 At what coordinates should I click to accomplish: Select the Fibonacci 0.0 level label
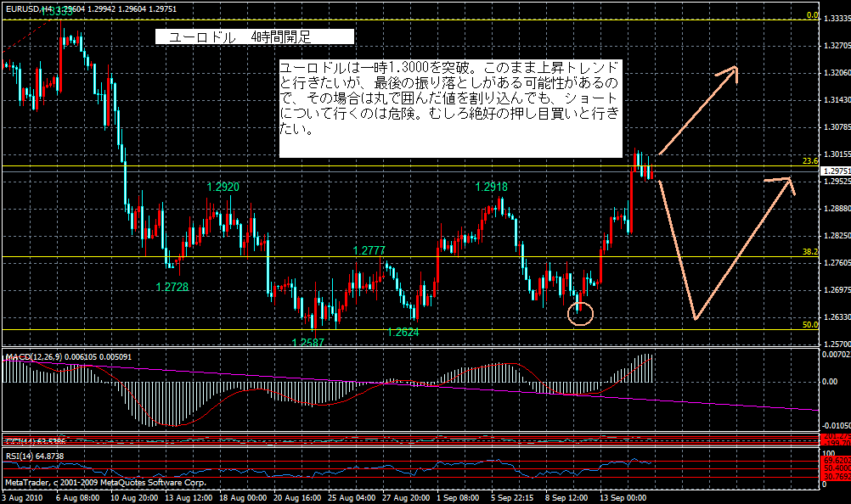[x=812, y=15]
